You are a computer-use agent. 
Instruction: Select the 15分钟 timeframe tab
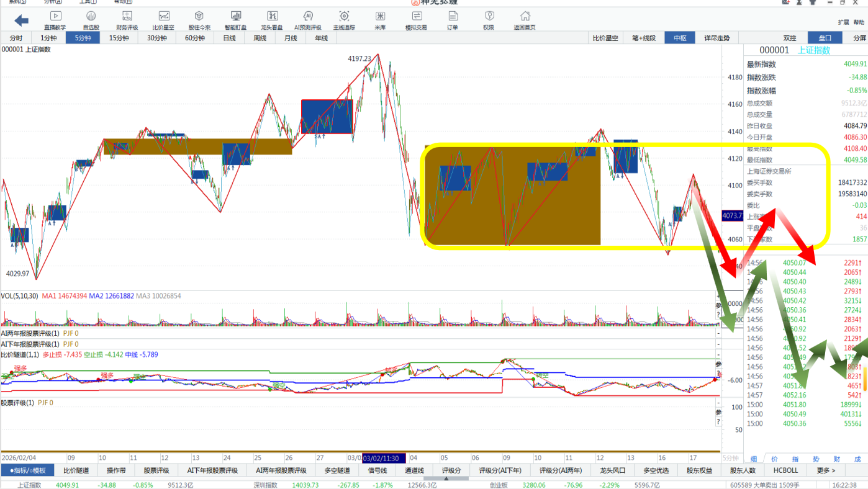[119, 38]
